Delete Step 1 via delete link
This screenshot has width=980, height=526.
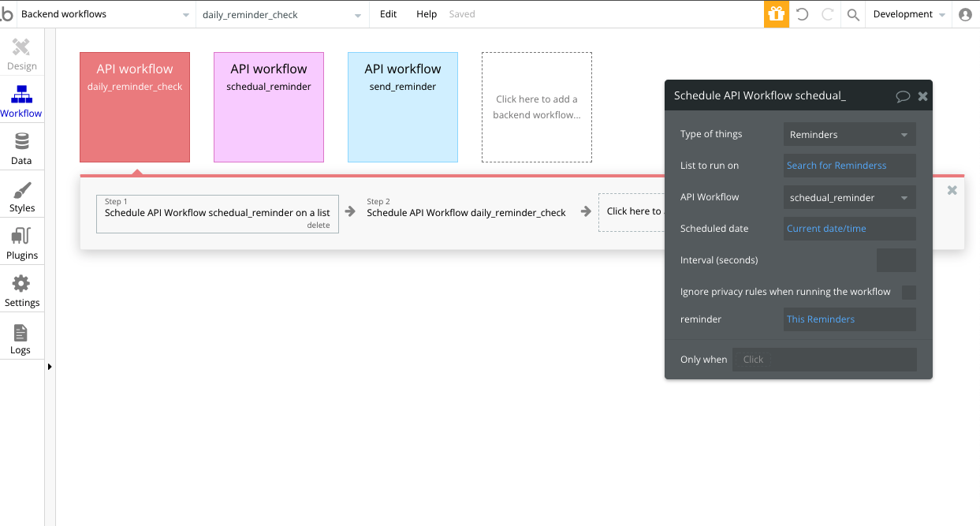(x=319, y=226)
